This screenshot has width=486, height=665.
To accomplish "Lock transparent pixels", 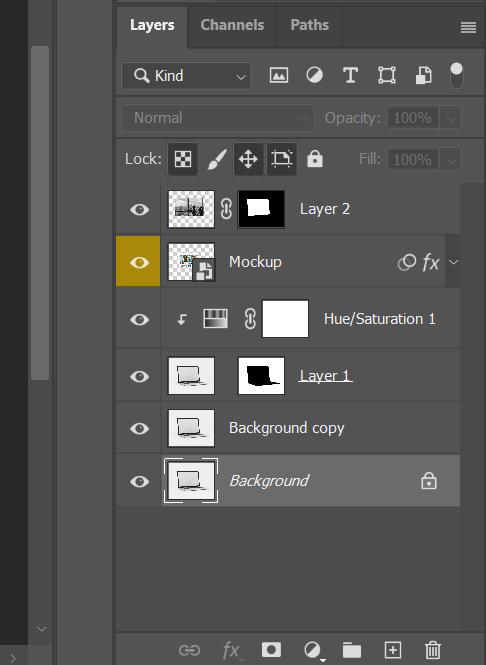I will click(183, 159).
